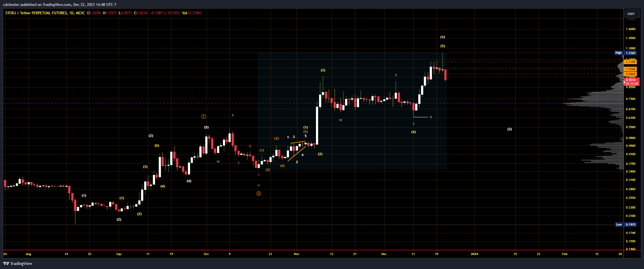Select the purple dashed horizontal line

coord(313,103)
